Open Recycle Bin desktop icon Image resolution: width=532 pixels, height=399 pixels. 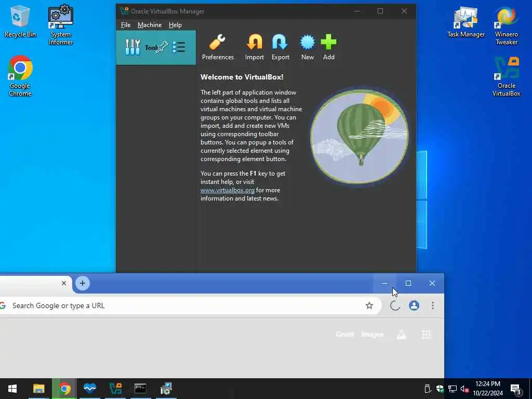coord(20,21)
